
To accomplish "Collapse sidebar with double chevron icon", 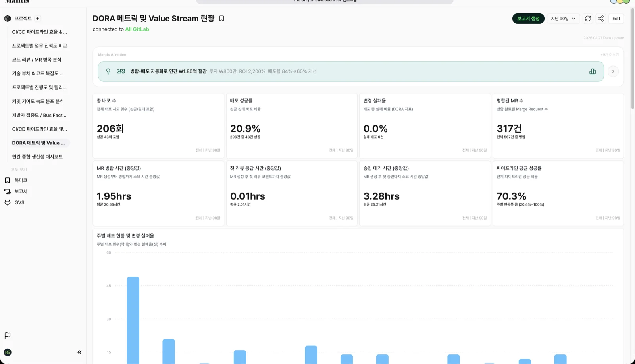I will (x=79, y=352).
